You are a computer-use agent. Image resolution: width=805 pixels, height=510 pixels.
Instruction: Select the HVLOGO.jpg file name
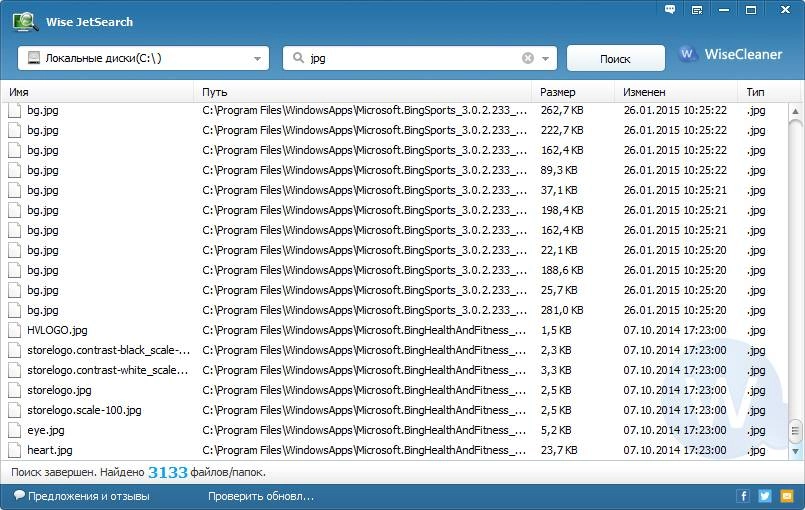pos(57,330)
